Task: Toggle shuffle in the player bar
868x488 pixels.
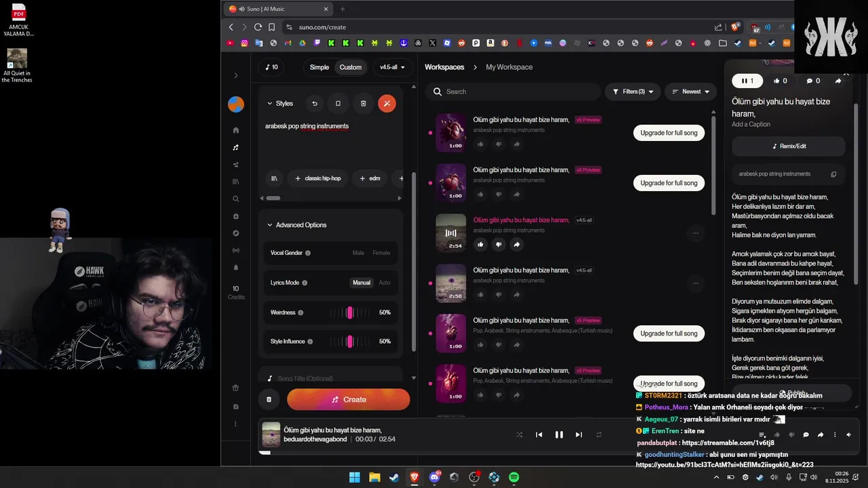Action: click(x=519, y=435)
